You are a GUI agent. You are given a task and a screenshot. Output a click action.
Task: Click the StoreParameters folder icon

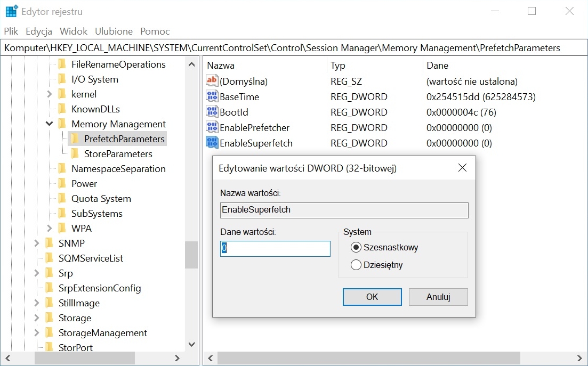click(x=75, y=154)
